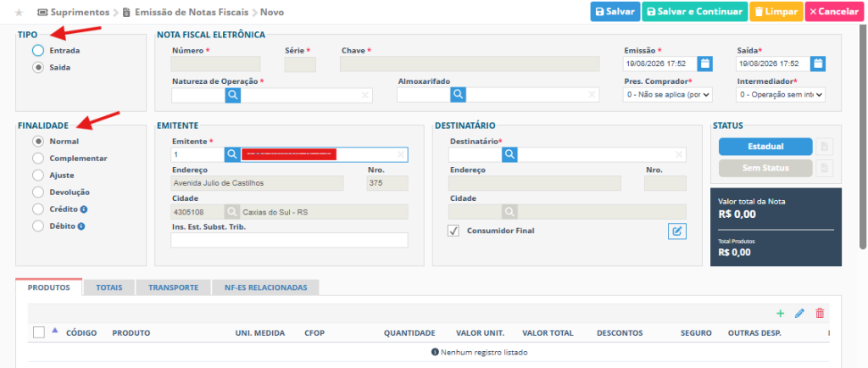
Task: Select Saída radio option
Action: click(37, 68)
